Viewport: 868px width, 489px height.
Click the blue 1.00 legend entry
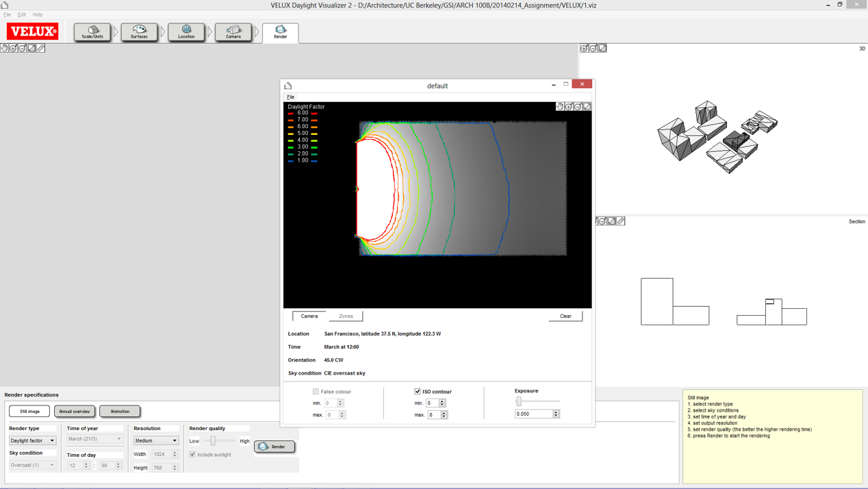tap(303, 160)
